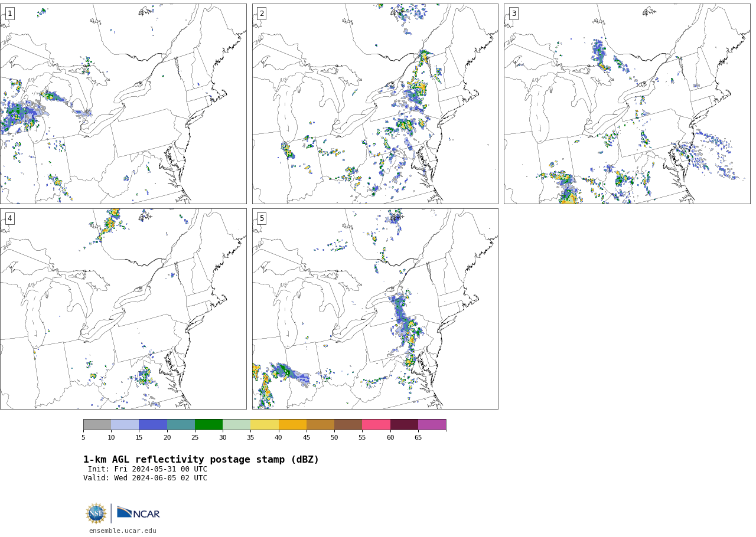Click the NCAR logo

pyautogui.click(x=138, y=513)
